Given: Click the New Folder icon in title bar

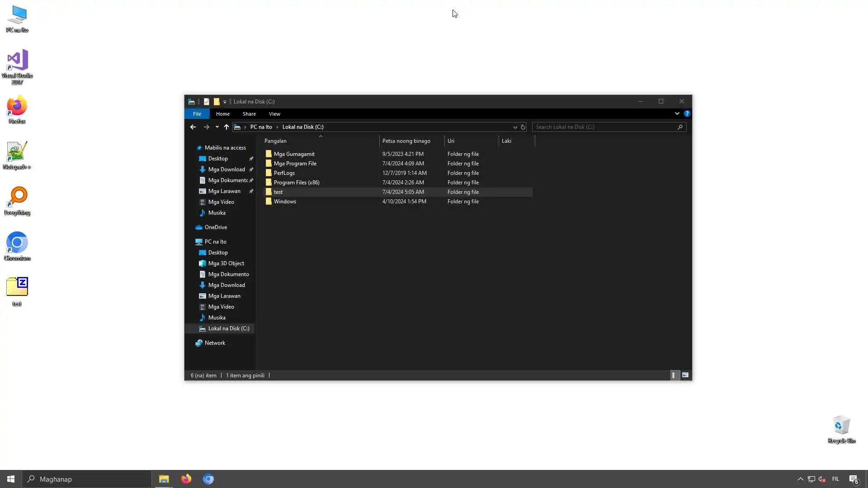Looking at the screenshot, I should click(x=217, y=102).
